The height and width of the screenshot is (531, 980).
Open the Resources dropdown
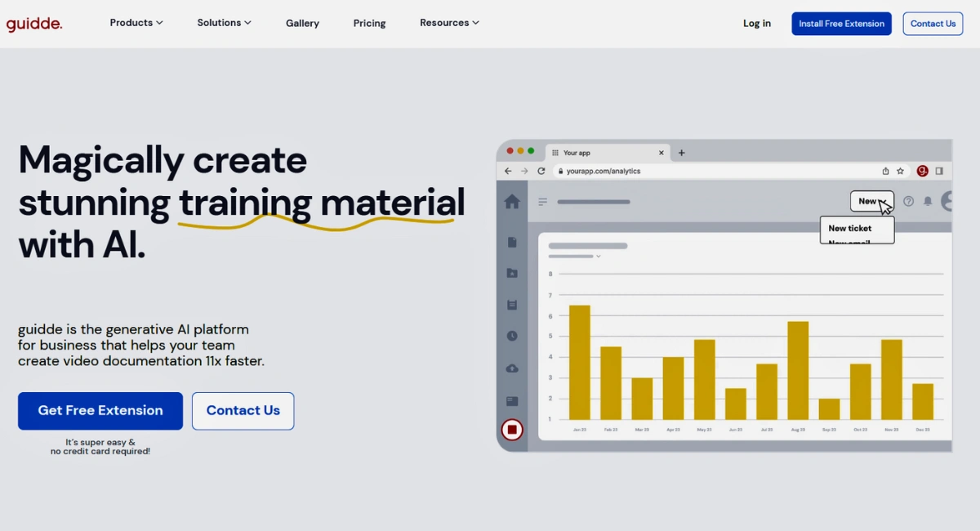point(449,23)
